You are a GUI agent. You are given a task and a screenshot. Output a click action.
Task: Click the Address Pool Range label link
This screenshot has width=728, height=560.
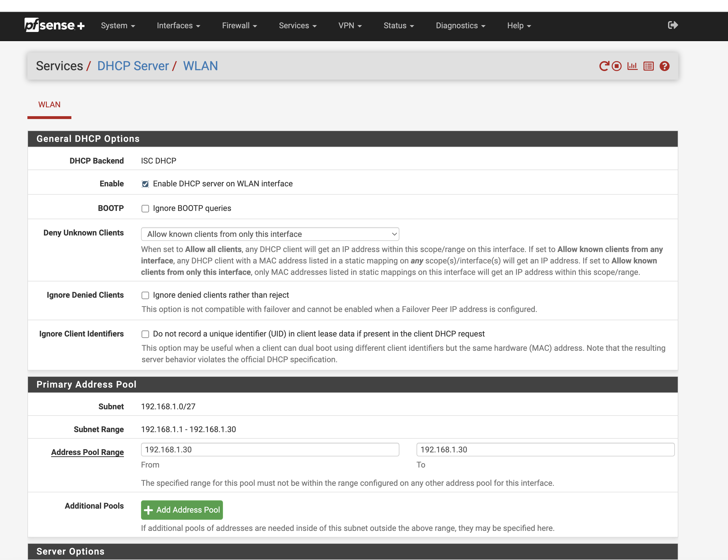coord(87,452)
